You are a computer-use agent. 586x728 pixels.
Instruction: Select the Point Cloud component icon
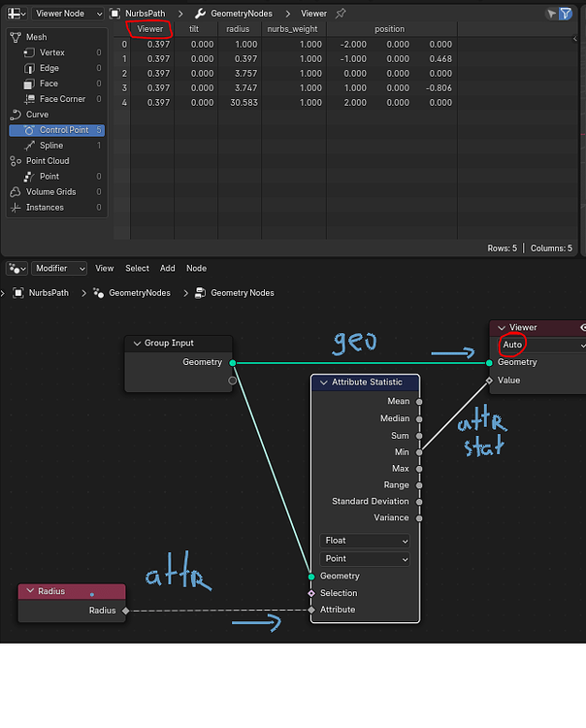[16, 161]
